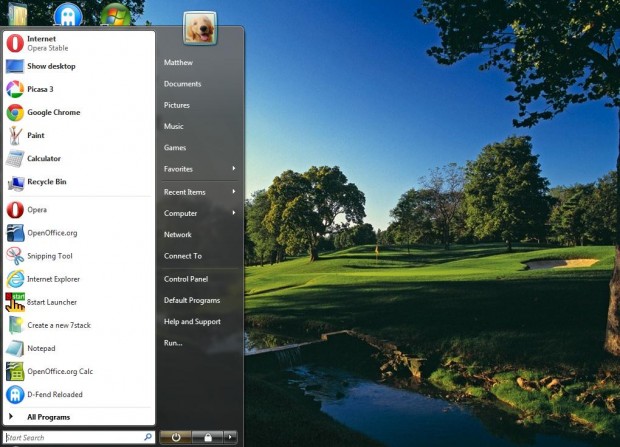Expand the Favorites submenu arrow

coord(234,169)
